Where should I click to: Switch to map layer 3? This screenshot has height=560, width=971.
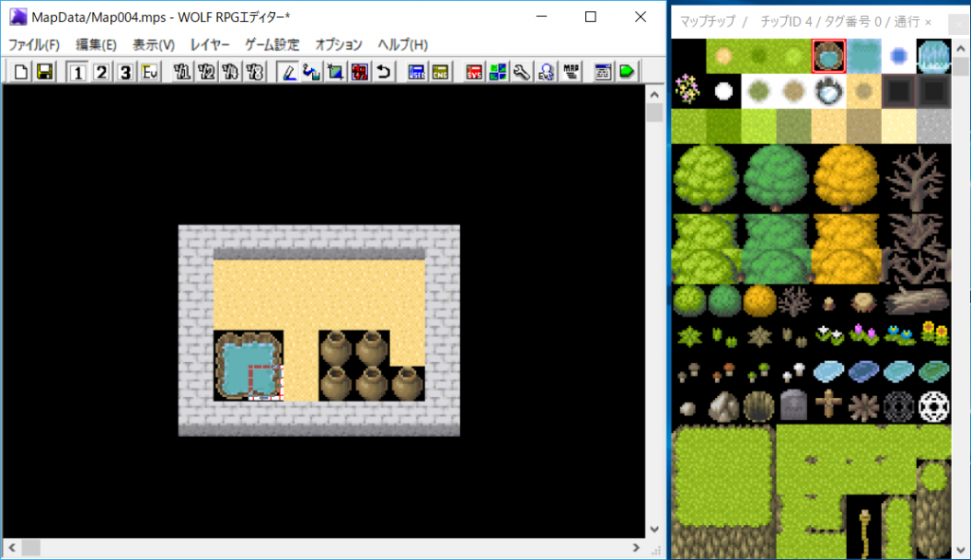click(x=125, y=71)
